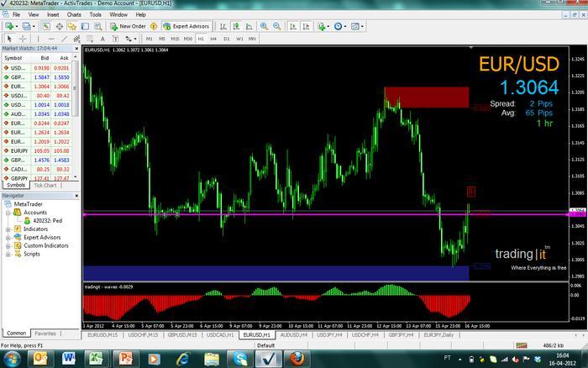Screen dimensions: 588x368
Task: Toggle the Navigator star-folder icon
Action: point(72,26)
